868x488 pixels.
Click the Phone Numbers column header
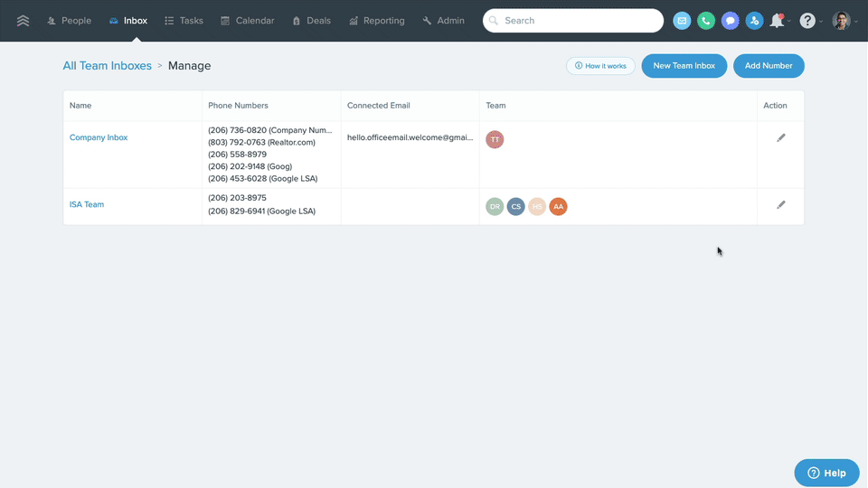point(238,105)
